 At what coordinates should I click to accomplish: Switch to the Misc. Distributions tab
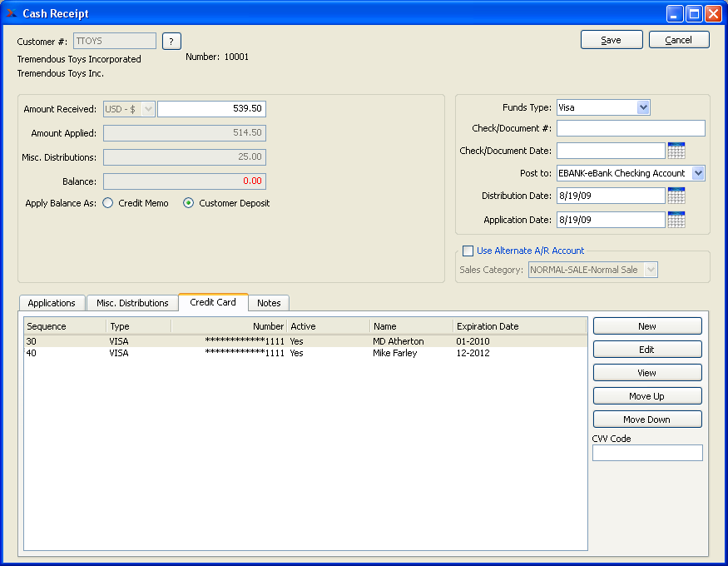pyautogui.click(x=132, y=303)
